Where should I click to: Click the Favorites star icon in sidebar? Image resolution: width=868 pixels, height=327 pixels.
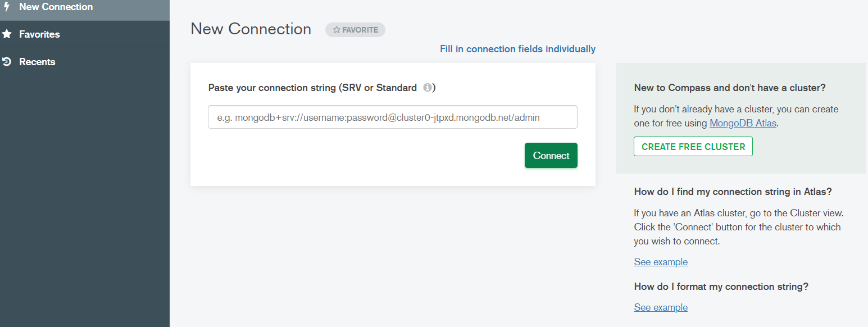[x=7, y=34]
